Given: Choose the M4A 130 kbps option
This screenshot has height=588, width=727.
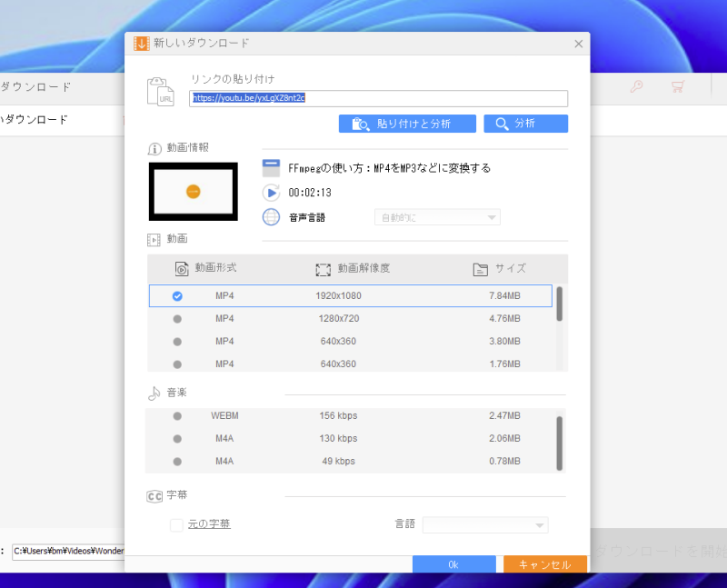Looking at the screenshot, I should point(177,439).
